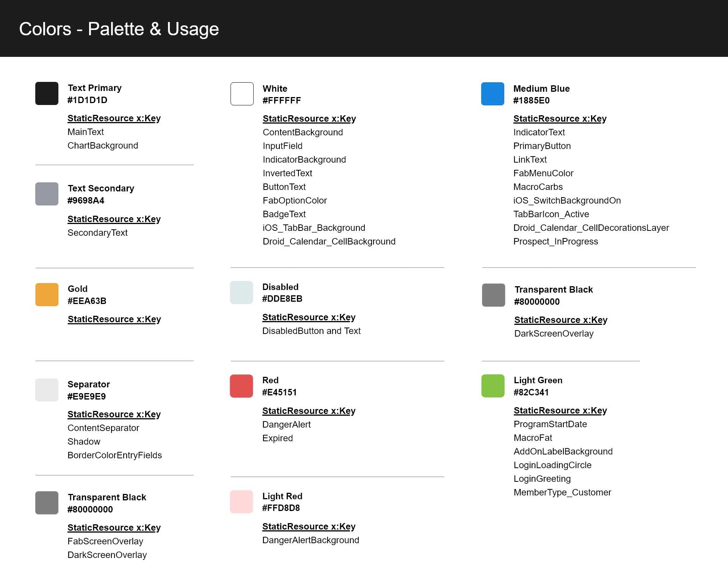The width and height of the screenshot is (728, 583).
Task: Click the Colors - Palette & Usage title
Action: 119,29
